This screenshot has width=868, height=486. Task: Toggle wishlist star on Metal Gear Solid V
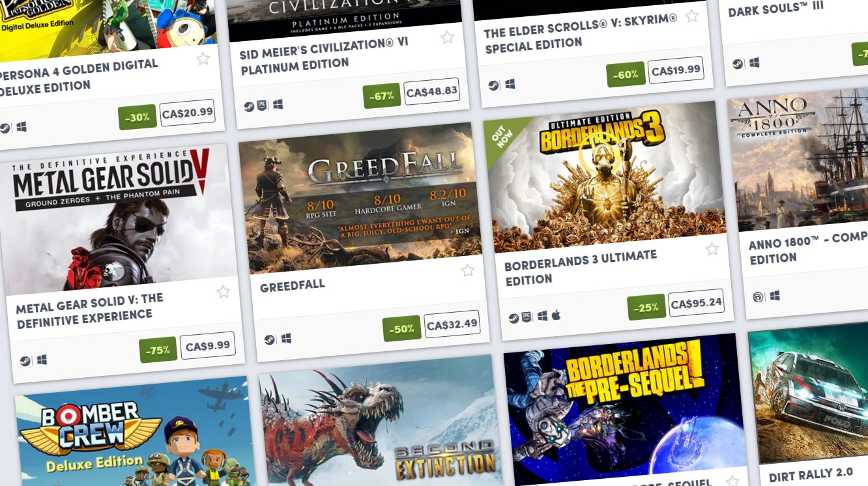224,292
